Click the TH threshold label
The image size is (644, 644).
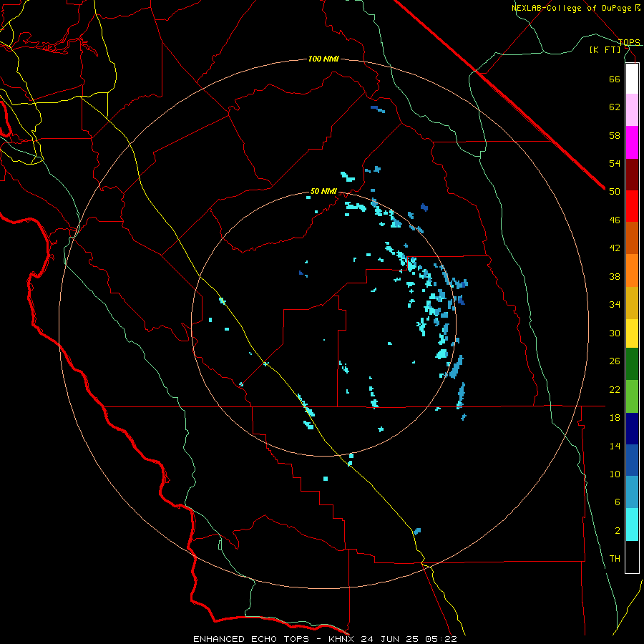(x=615, y=559)
